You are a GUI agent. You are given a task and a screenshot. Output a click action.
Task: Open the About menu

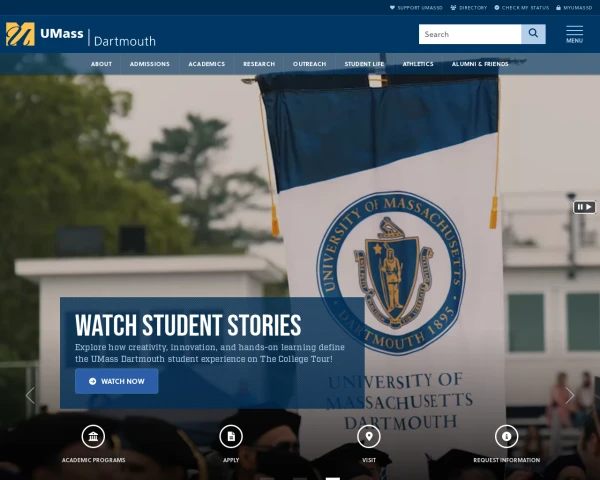point(101,64)
